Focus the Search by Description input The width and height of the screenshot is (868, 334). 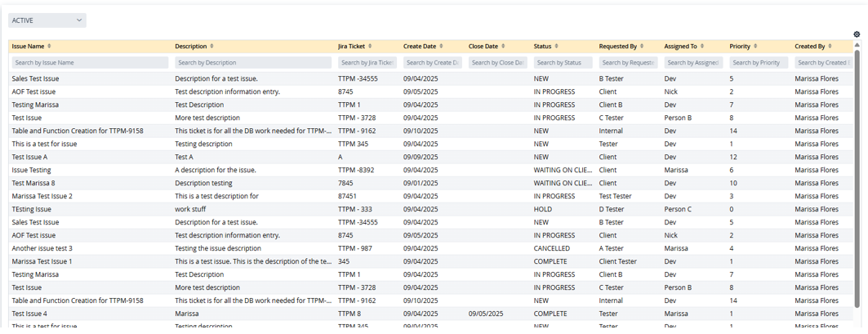252,63
